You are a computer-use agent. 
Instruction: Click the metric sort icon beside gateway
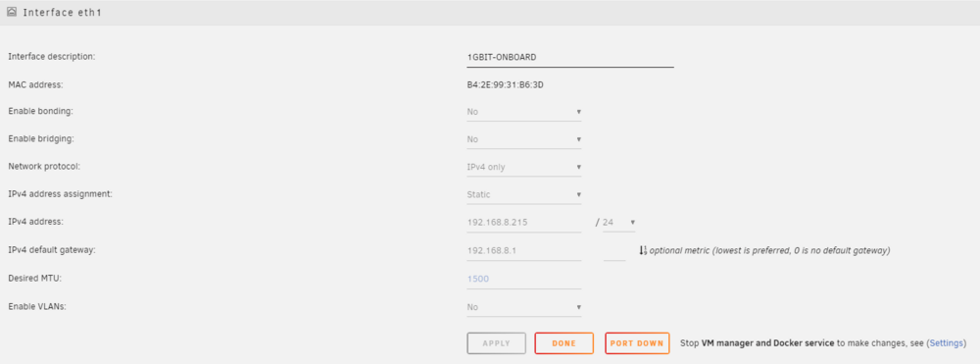pyautogui.click(x=643, y=250)
